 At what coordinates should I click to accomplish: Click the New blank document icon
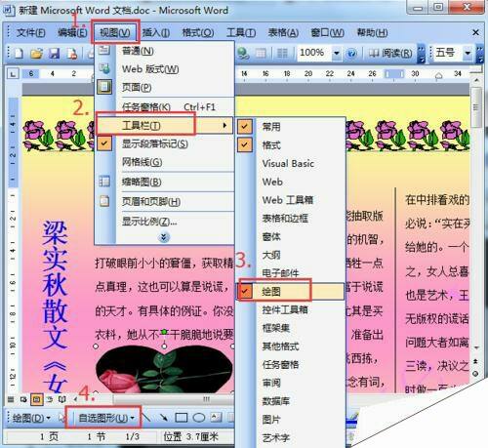click(19, 53)
